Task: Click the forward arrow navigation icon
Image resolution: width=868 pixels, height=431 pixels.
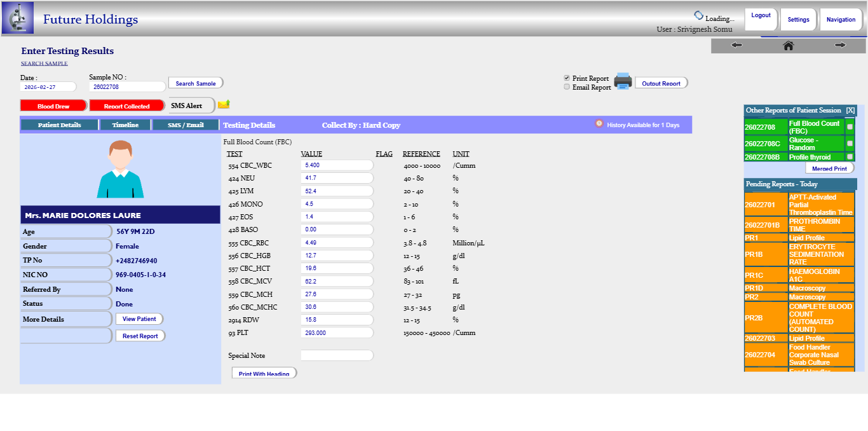Action: [x=840, y=45]
